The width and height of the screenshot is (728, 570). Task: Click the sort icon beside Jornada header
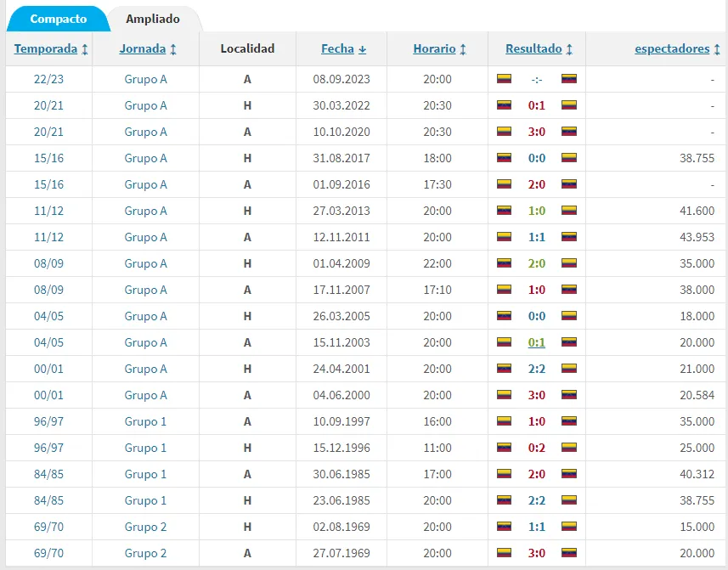click(174, 48)
